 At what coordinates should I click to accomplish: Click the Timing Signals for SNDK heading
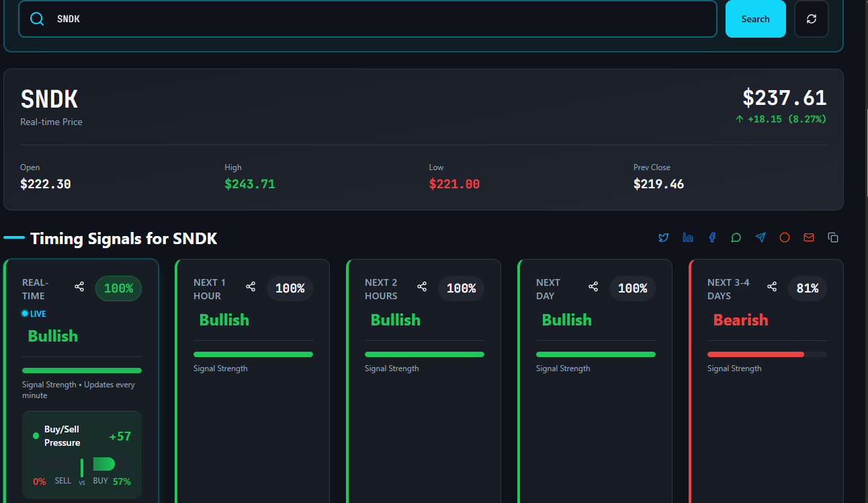point(124,239)
